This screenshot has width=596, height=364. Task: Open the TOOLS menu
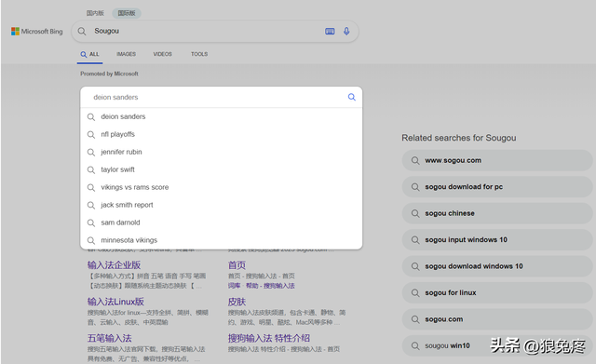point(199,54)
